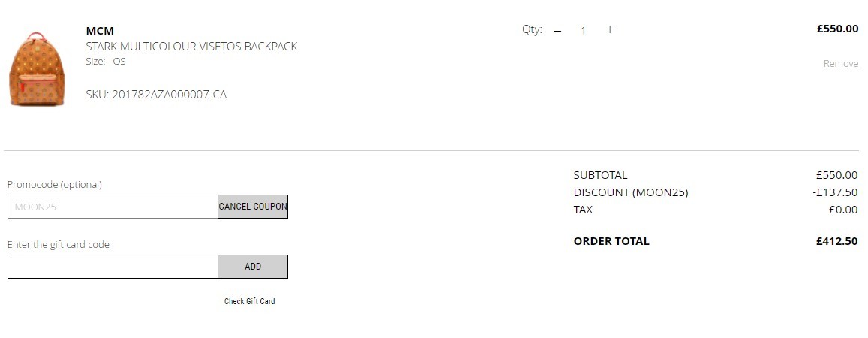
Task: Click the -£137.50 discount amount
Action: coord(835,192)
